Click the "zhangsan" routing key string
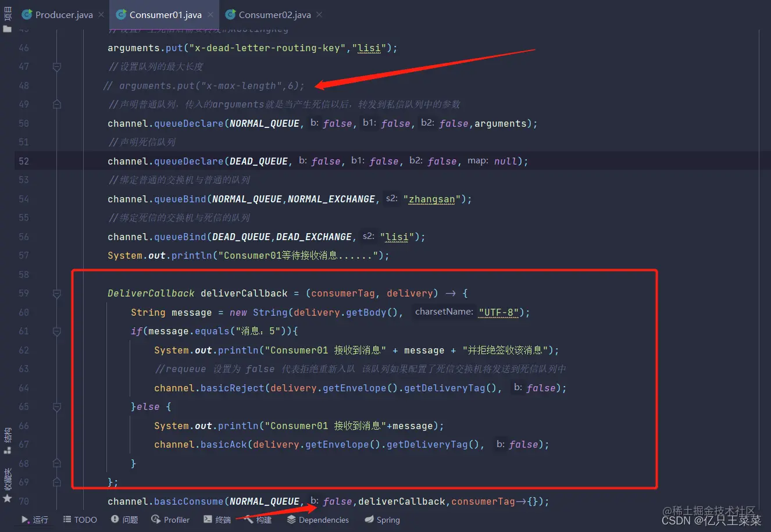 pos(431,199)
